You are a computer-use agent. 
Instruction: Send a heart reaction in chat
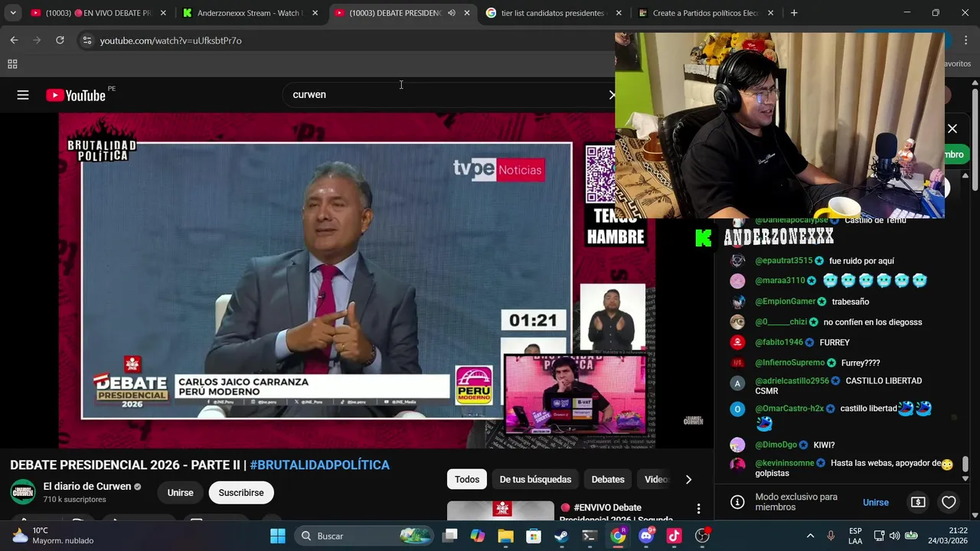tap(949, 502)
